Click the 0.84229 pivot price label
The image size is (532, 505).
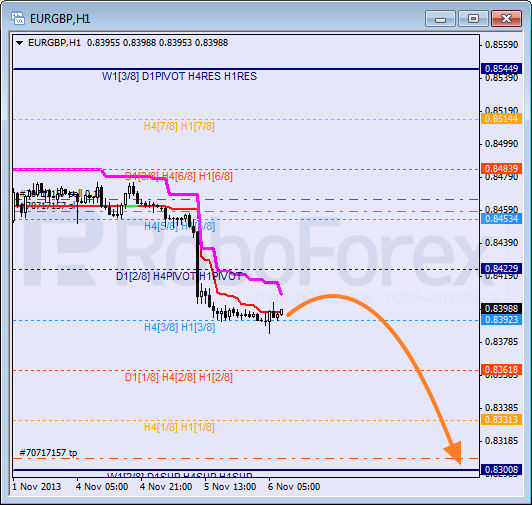click(501, 269)
